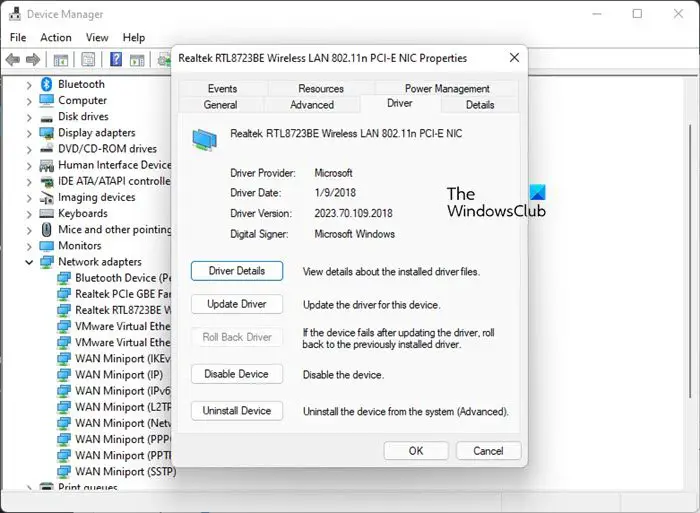Viewport: 700px width, 513px height.
Task: Expand the Imaging devices chevron
Action: click(29, 198)
